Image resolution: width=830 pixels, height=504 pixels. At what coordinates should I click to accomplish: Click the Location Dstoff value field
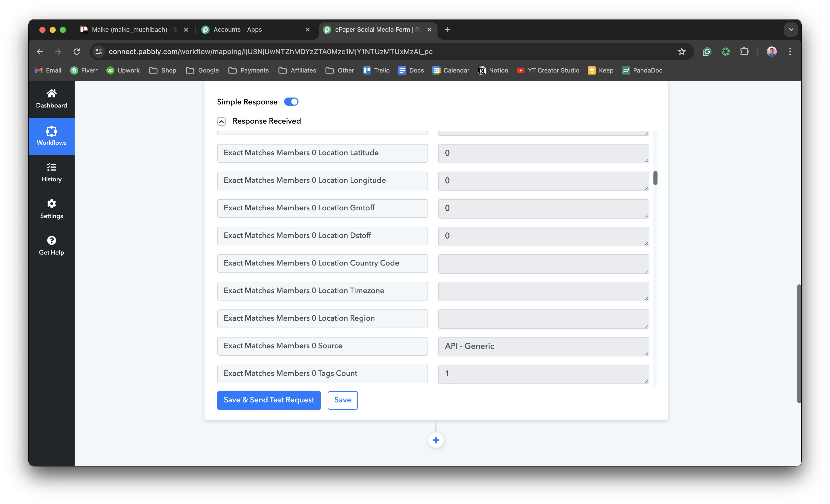543,236
